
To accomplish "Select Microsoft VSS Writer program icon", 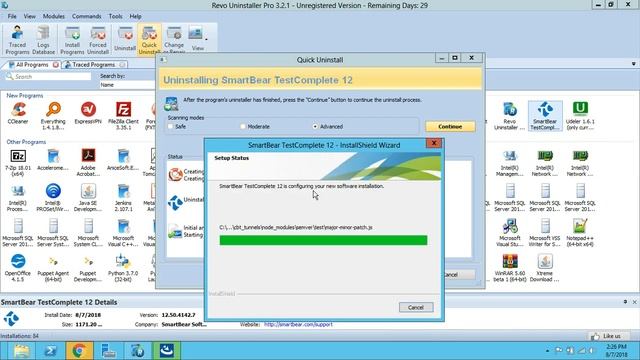I will tap(545, 233).
